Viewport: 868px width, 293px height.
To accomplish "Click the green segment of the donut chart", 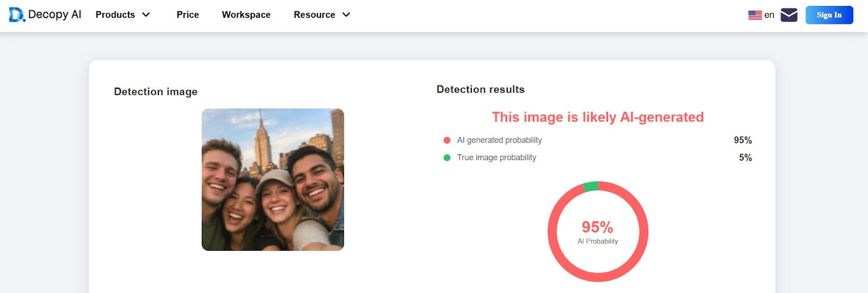I will point(591,186).
